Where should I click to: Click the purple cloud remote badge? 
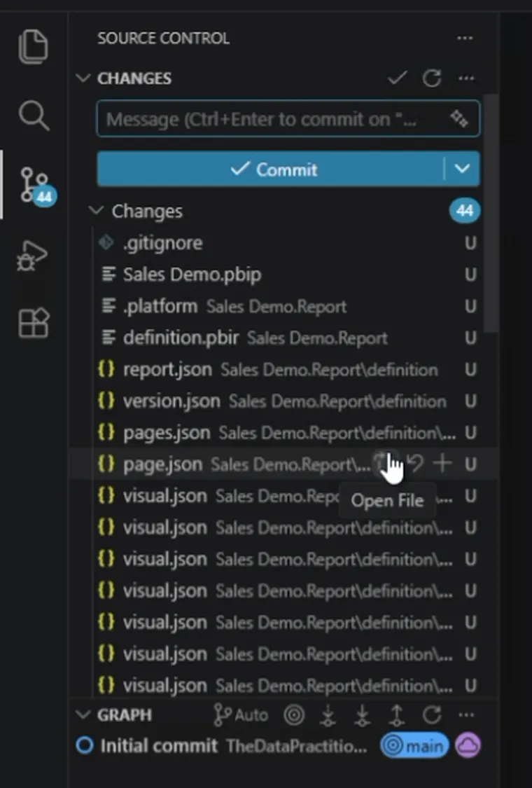click(x=468, y=746)
